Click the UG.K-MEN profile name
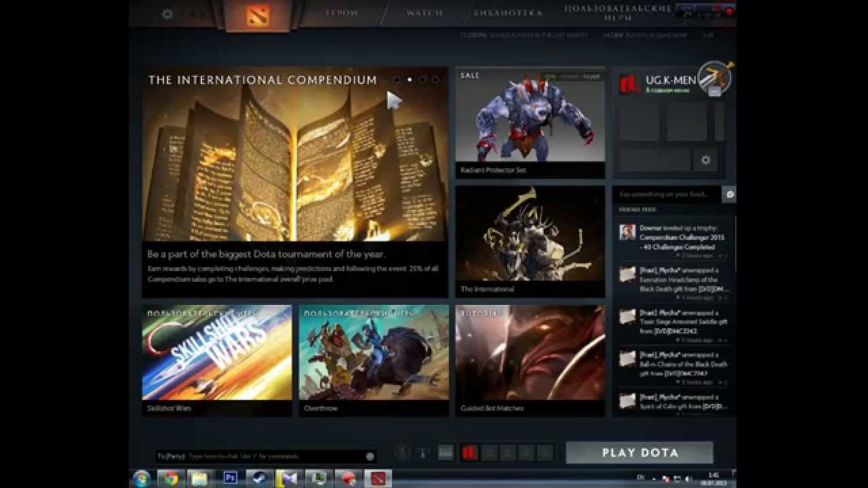The height and width of the screenshot is (488, 868). pyautogui.click(x=671, y=80)
